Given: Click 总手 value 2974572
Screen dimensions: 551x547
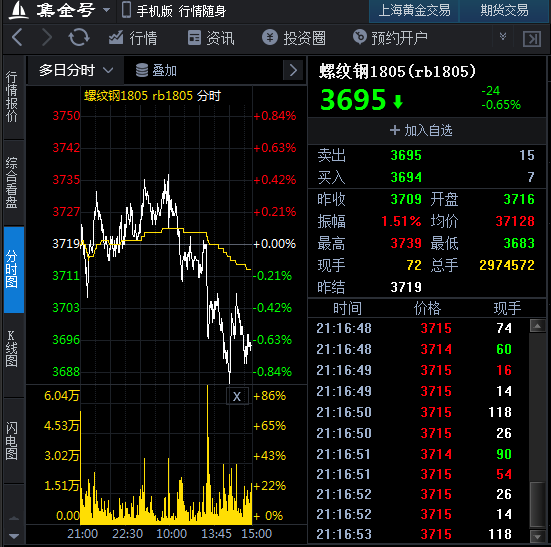Looking at the screenshot, I should tap(507, 265).
